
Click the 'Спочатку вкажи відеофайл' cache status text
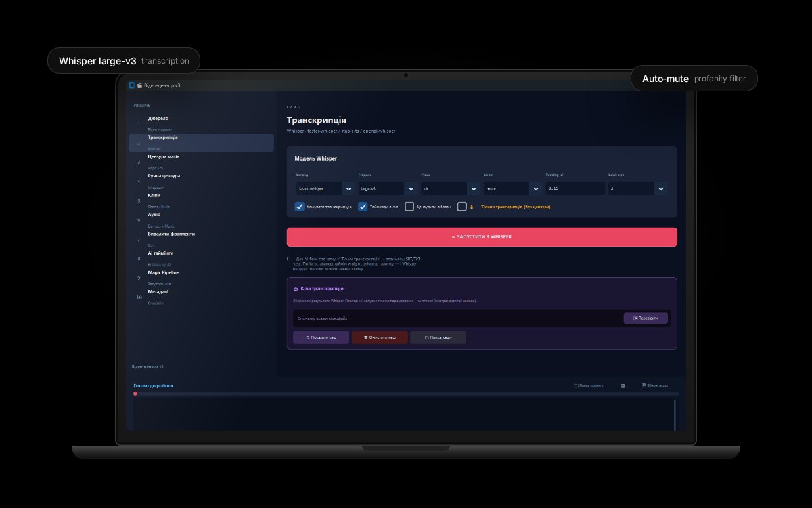tap(323, 318)
